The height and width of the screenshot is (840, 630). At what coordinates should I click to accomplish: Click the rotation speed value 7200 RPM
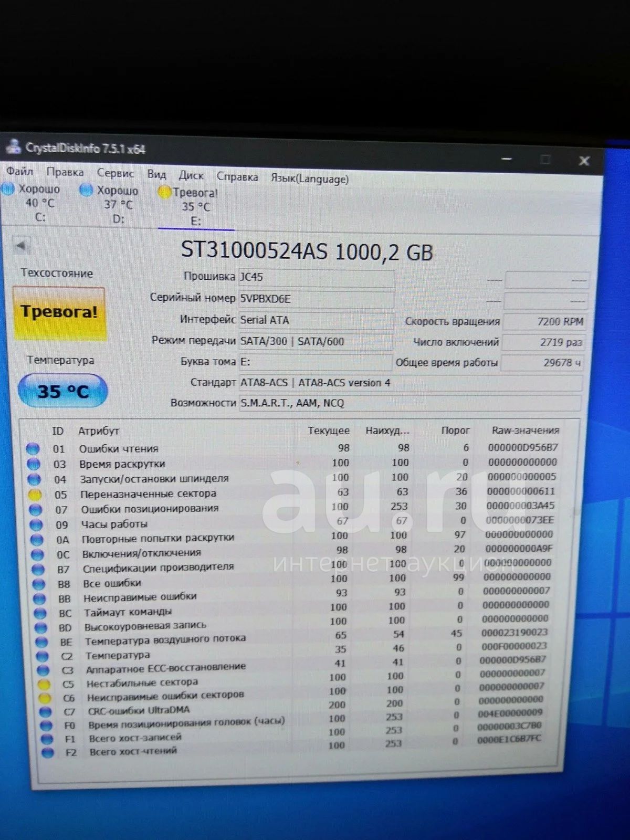(544, 321)
